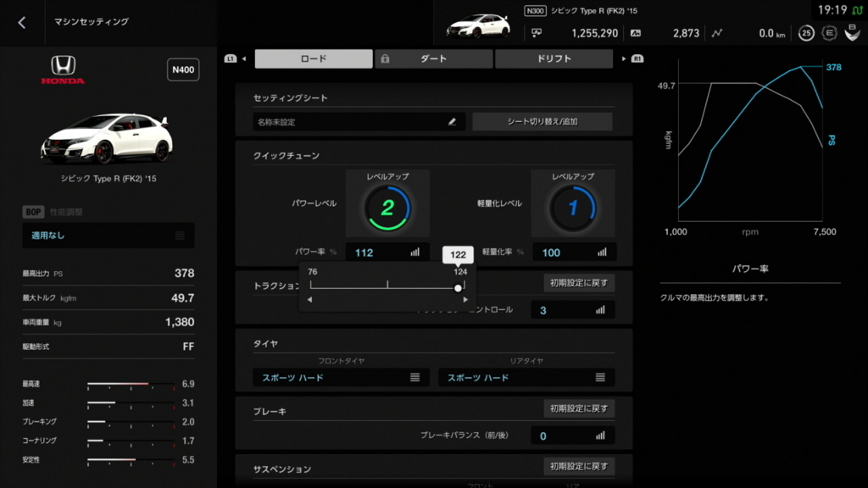
Task: Select the ドリフト tab
Action: click(x=554, y=58)
